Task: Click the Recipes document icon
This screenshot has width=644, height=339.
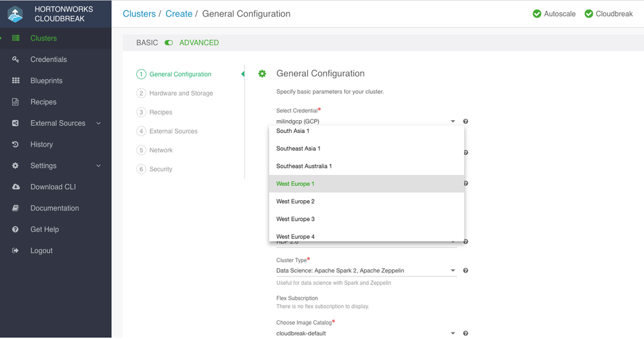Action: coord(15,102)
